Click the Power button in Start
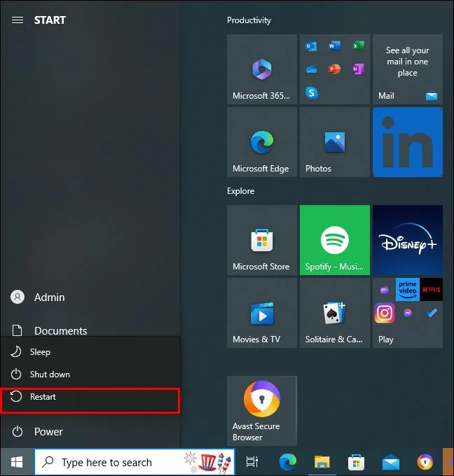The width and height of the screenshot is (454, 476). point(90,431)
